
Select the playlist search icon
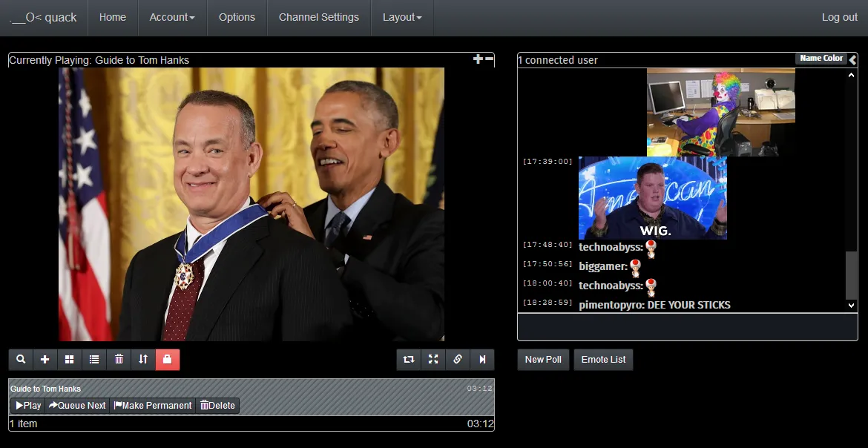20,359
